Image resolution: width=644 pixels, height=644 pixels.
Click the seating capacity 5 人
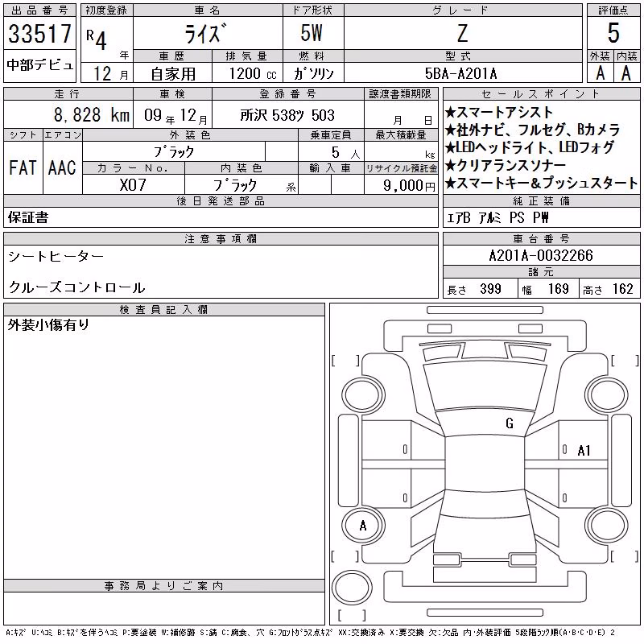pyautogui.click(x=345, y=153)
